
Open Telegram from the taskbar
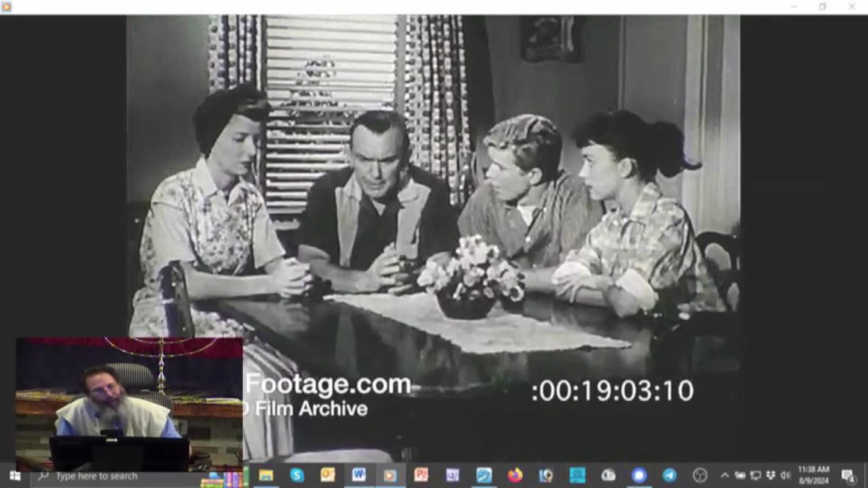pyautogui.click(x=670, y=475)
